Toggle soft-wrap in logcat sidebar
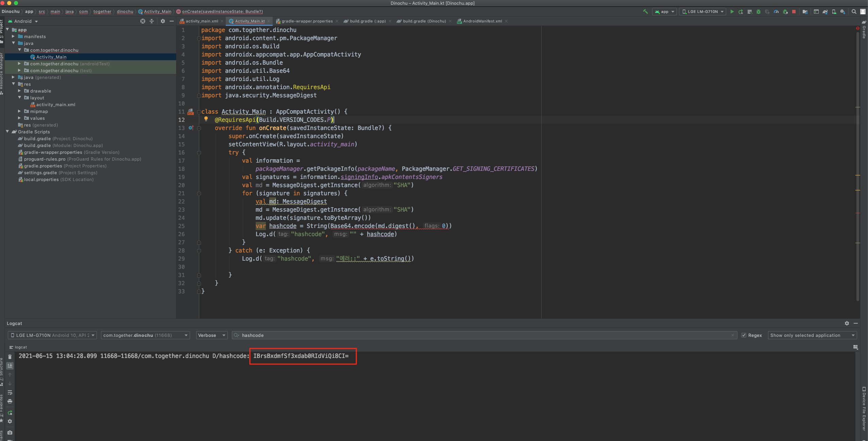This screenshot has height=441, width=868. click(x=10, y=392)
